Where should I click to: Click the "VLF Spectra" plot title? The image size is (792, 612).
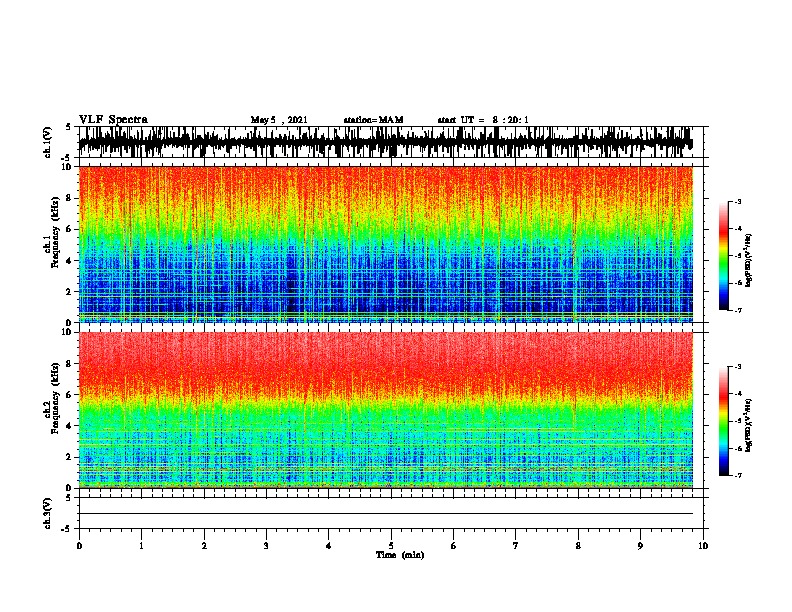[x=113, y=120]
